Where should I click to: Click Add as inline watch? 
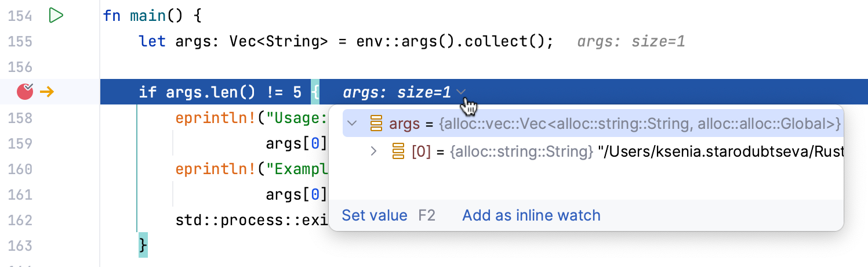pos(531,215)
